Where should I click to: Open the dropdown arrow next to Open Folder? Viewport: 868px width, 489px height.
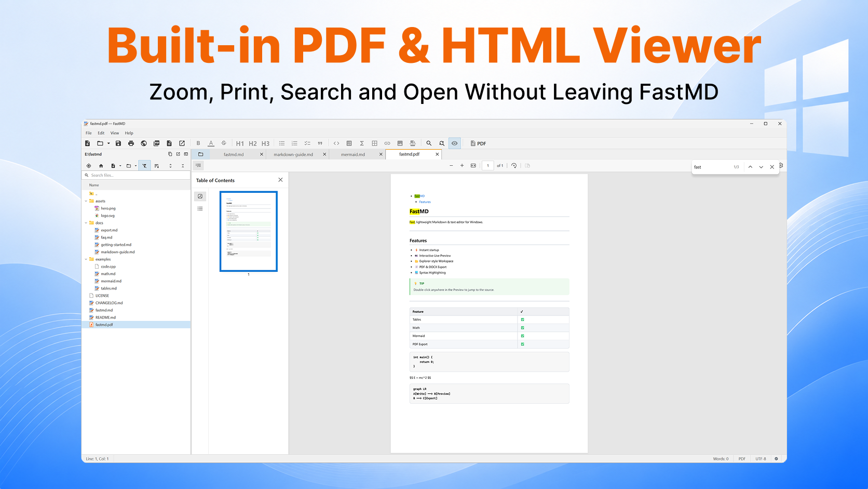tap(108, 143)
